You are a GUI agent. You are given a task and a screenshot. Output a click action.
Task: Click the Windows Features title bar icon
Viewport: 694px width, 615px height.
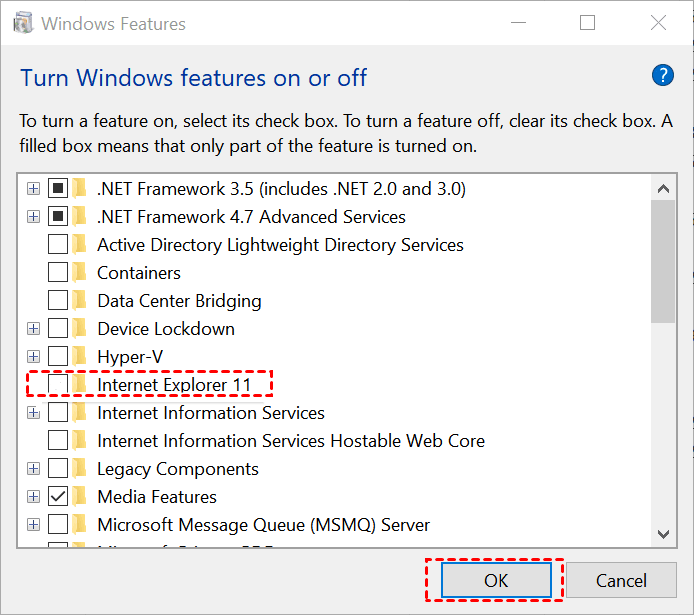pos(23,23)
